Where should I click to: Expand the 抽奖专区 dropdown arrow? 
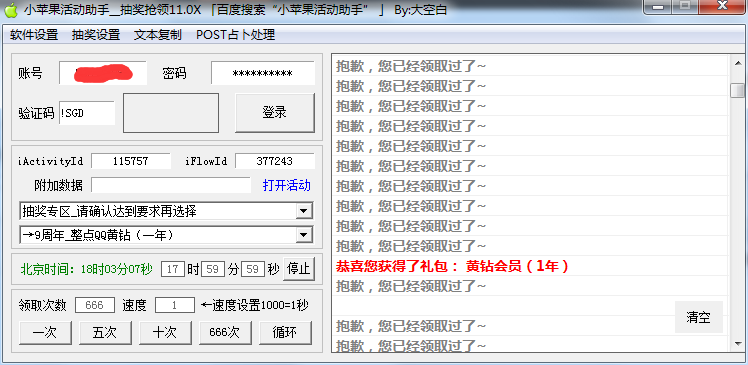[303, 210]
